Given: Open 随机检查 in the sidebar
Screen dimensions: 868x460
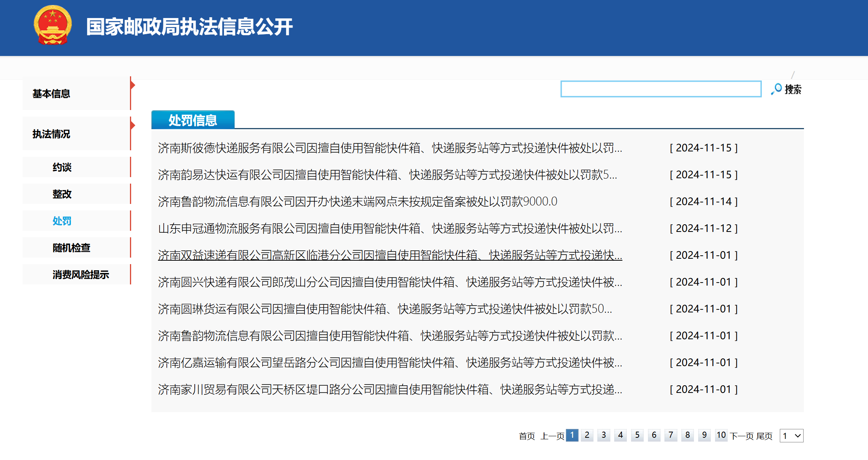Looking at the screenshot, I should pos(71,248).
